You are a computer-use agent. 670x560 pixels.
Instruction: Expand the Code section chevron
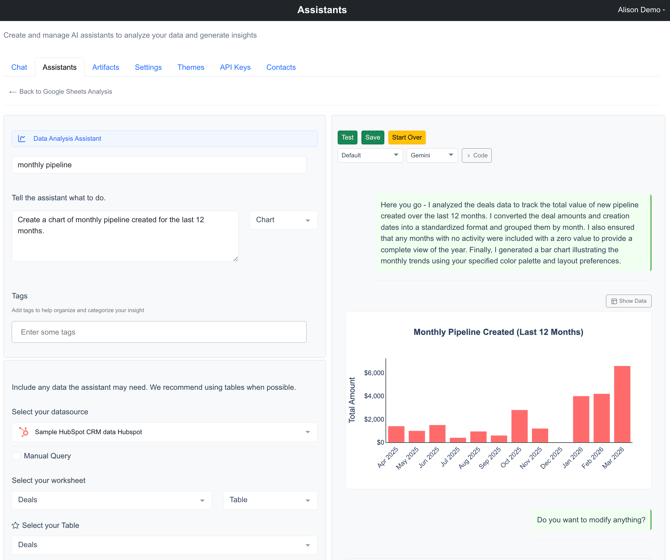pos(469,156)
